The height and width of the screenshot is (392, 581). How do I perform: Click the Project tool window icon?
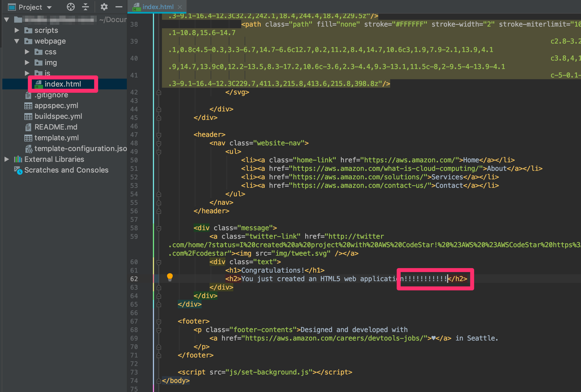click(x=12, y=7)
